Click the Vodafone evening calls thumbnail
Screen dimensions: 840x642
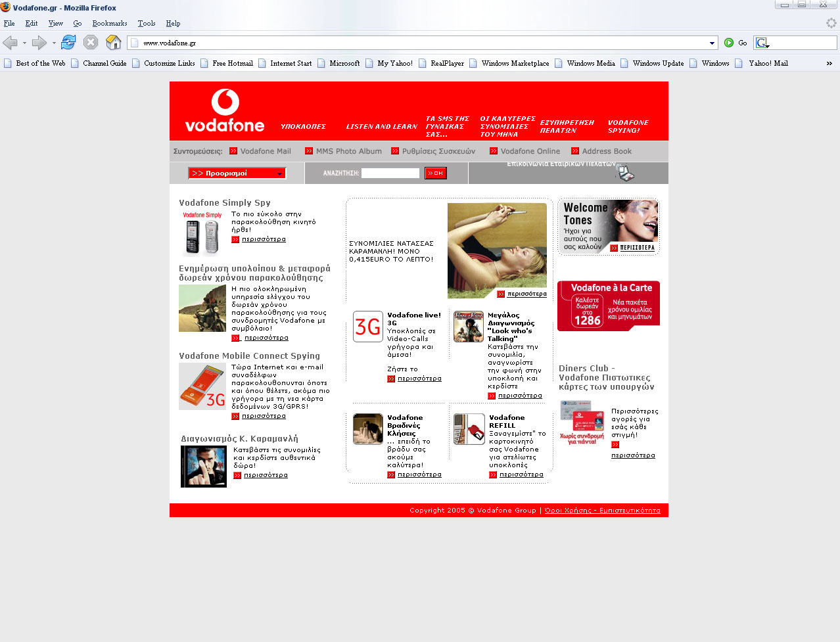pos(368,429)
